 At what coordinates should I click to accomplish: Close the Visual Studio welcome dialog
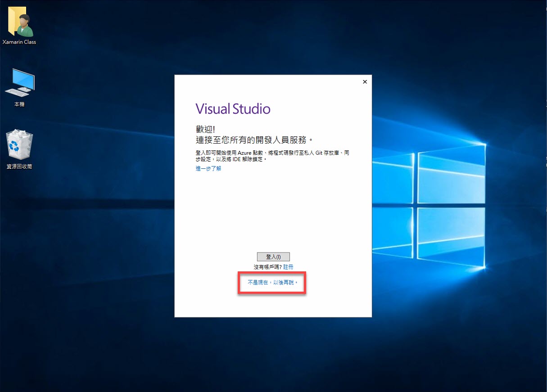click(365, 82)
